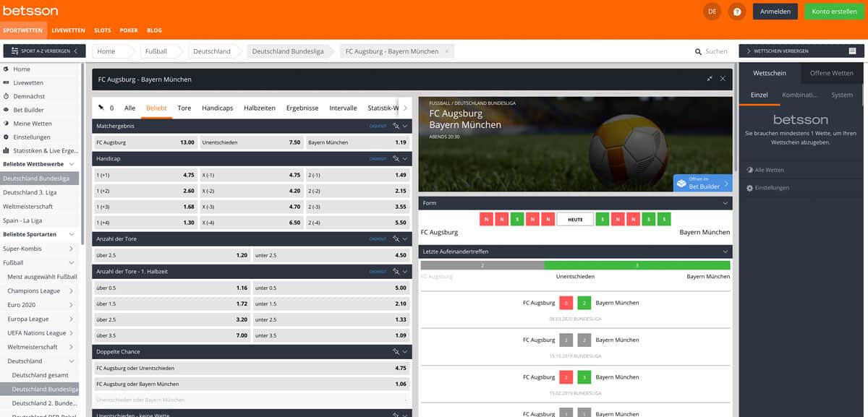The height and width of the screenshot is (417, 868).
Task: Open the Handicaps markets tab
Action: 217,108
